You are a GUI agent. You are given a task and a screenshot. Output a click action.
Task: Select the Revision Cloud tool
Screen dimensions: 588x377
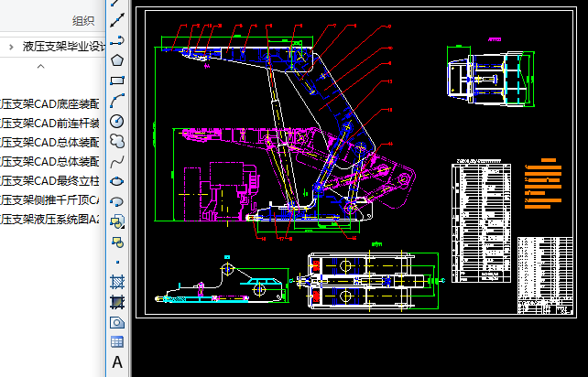(x=117, y=141)
